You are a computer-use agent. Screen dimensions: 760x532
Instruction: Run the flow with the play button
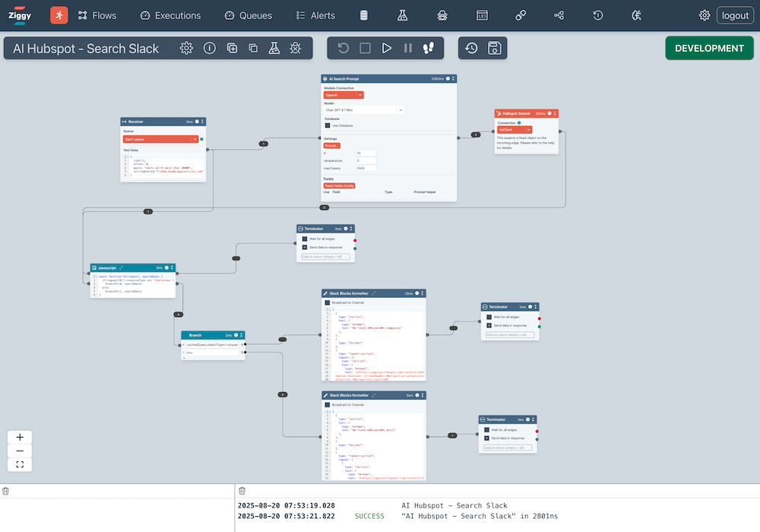[386, 48]
